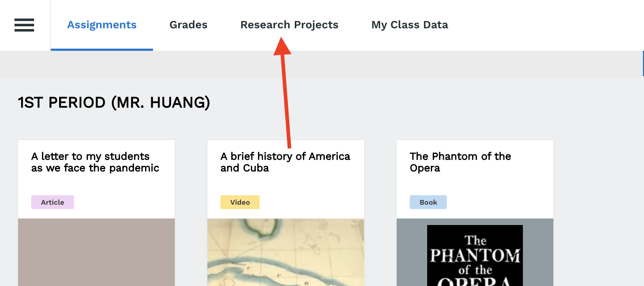Open "A brief history of America and Cuba" title
Screen dimensions: 644x286
point(285,162)
